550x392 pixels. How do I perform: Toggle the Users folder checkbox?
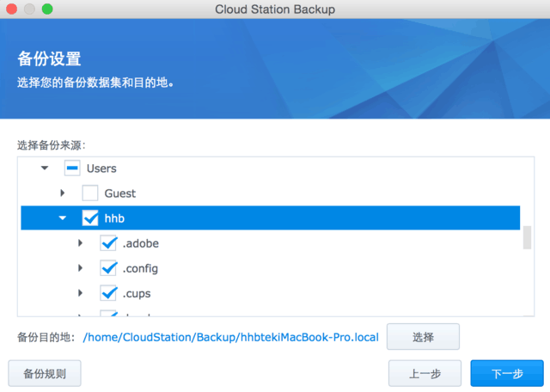[72, 168]
